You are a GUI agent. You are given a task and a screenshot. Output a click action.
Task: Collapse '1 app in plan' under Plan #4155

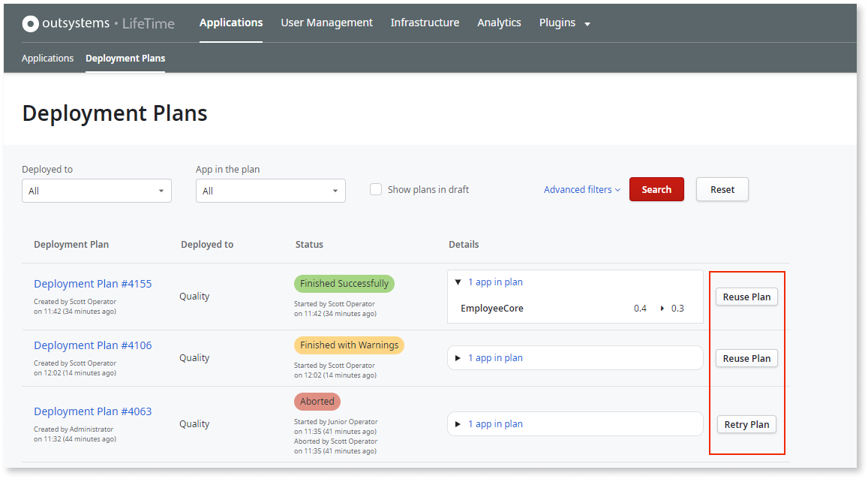tap(458, 282)
